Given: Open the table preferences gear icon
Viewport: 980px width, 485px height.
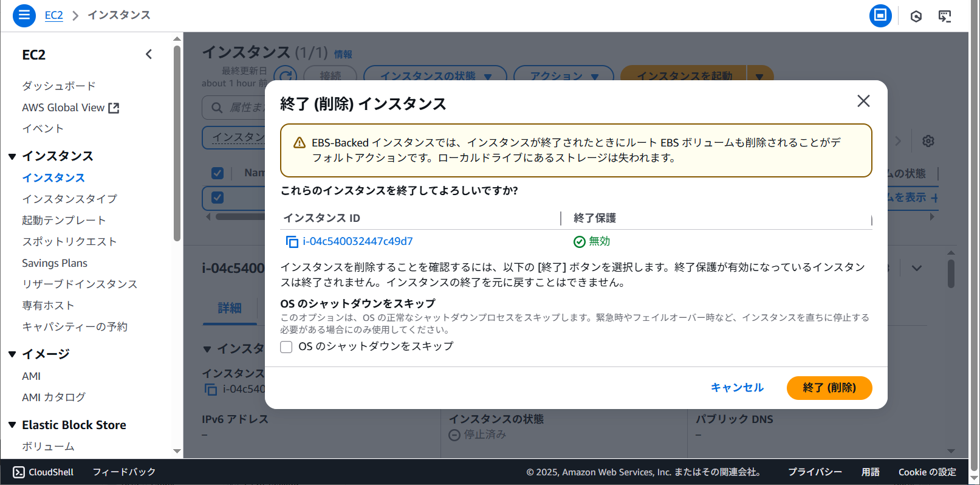Looking at the screenshot, I should click(x=928, y=141).
